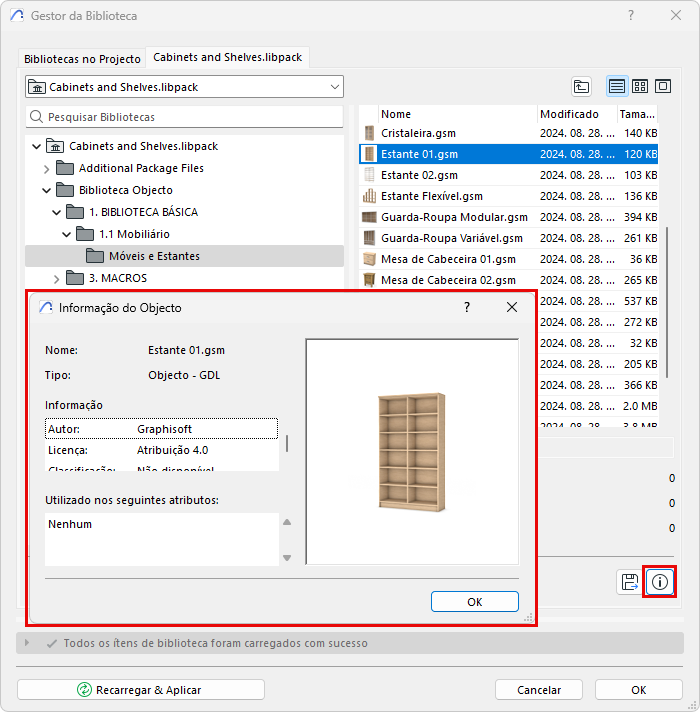
Task: Switch to list view icon
Action: click(616, 86)
